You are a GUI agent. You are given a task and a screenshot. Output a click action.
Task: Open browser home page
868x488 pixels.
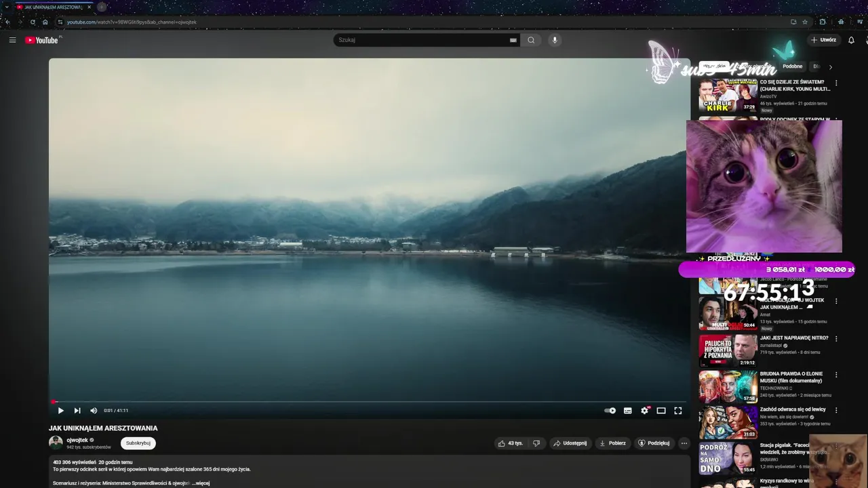click(45, 22)
